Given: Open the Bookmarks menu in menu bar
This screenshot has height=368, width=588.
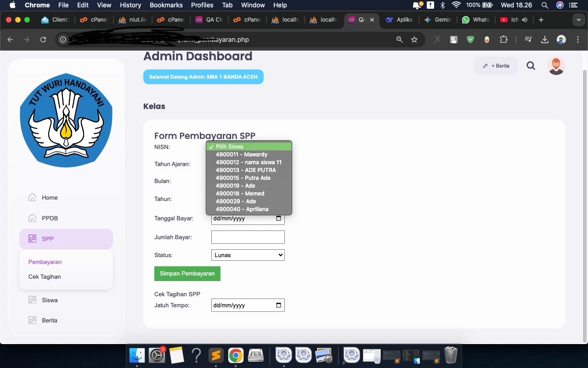Looking at the screenshot, I should [x=166, y=5].
